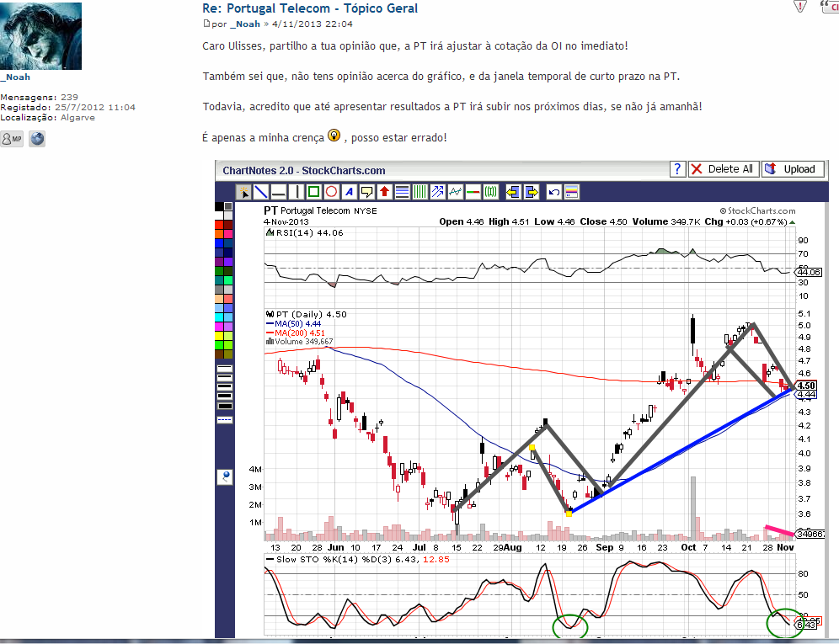Select the trend line drawing tool
The width and height of the screenshot is (839, 644).
260,191
